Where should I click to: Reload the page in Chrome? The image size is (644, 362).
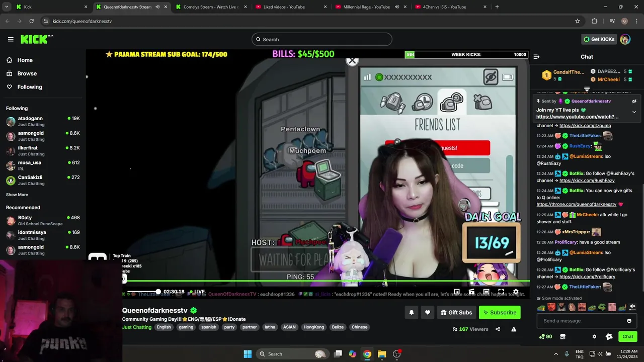tap(31, 21)
